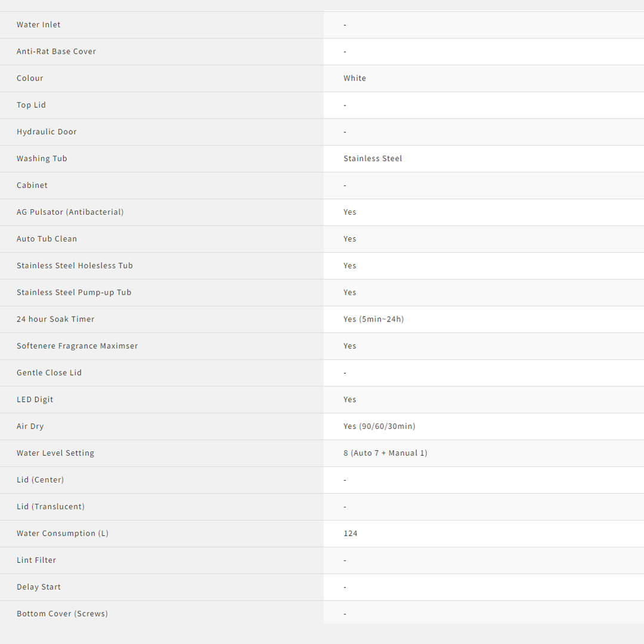644x644 pixels.
Task: Click the Stainless Steel Pump-up Tub label
Action: (74, 293)
